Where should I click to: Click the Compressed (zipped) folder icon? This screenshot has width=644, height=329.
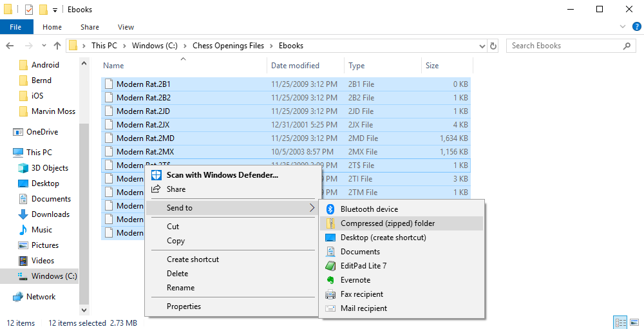(330, 223)
